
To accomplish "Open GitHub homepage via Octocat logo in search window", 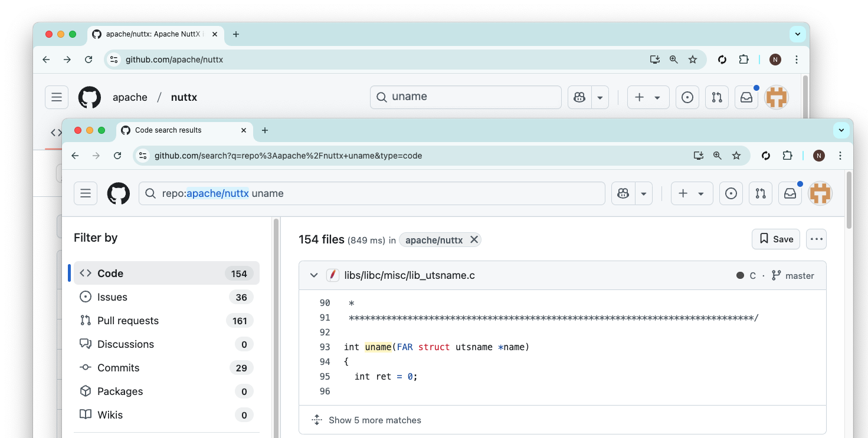I will pos(118,193).
